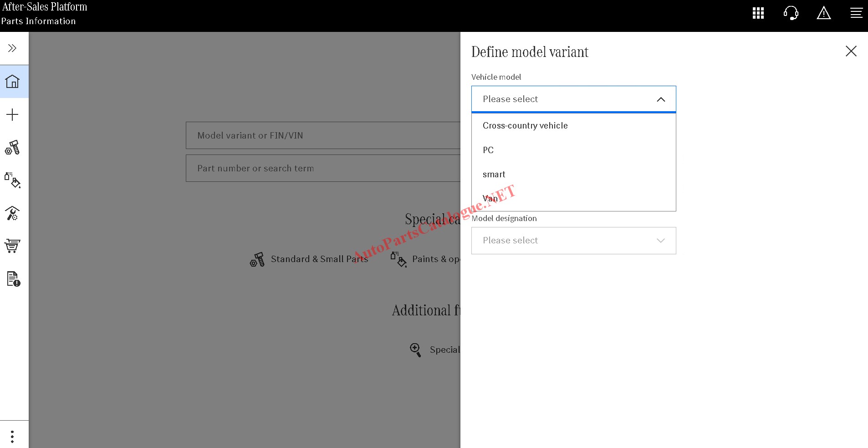868x448 pixels.
Task: Open the tools wrench sidebar icon
Action: pos(12,213)
